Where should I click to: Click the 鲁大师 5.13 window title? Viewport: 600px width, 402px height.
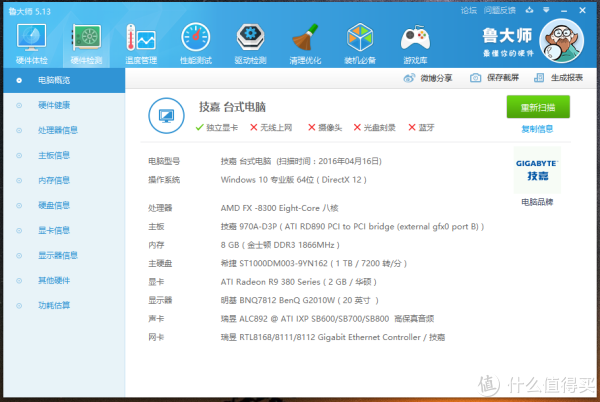tap(29, 11)
